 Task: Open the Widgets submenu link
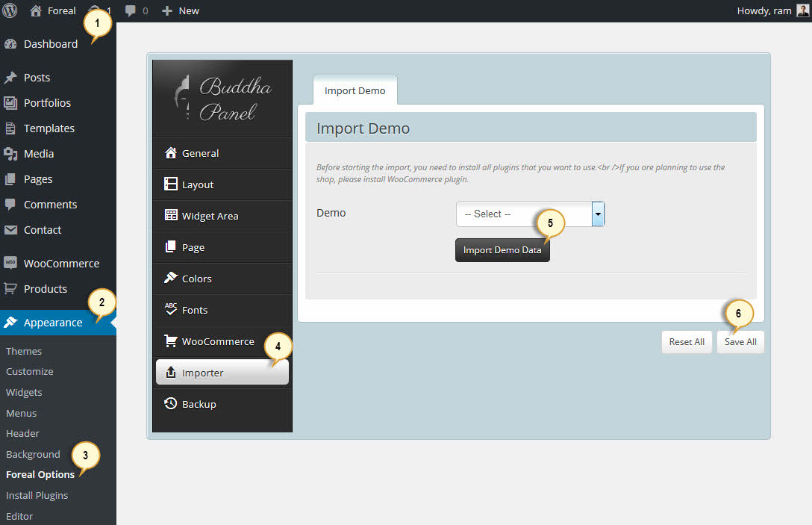point(24,392)
